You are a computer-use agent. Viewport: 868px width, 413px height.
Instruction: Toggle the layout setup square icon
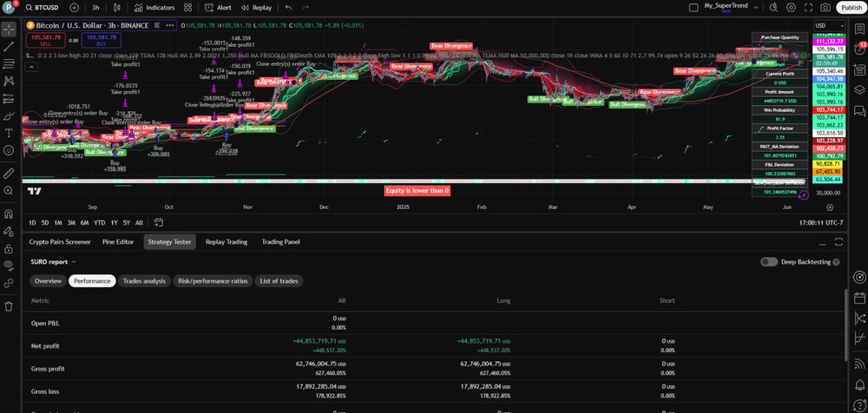point(693,8)
